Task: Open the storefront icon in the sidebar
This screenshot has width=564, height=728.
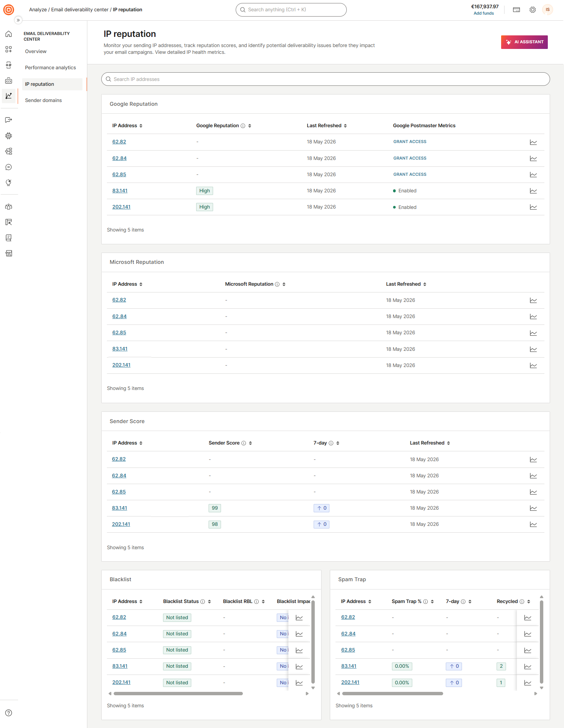Action: pos(9,253)
